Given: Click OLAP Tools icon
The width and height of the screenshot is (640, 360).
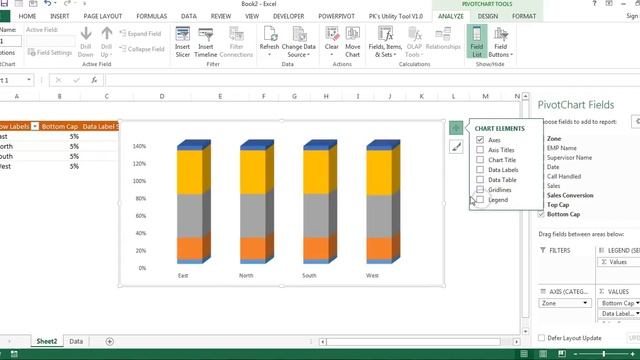Looking at the screenshot, I should 414,42.
